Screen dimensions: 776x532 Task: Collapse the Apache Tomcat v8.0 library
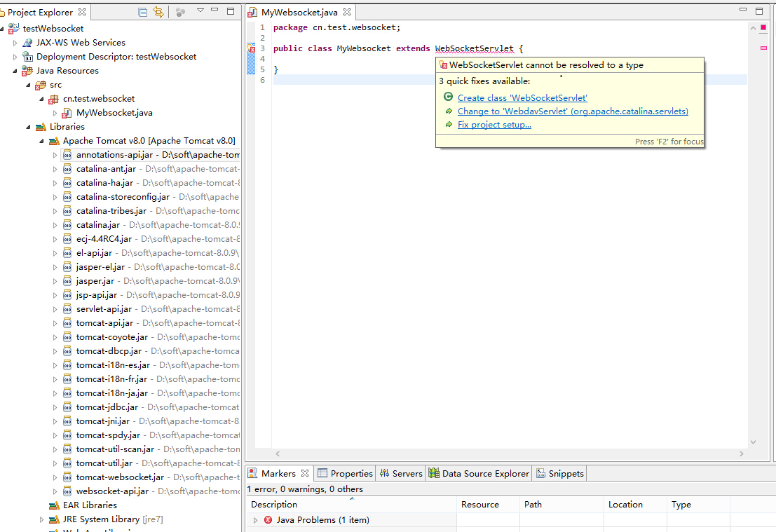click(41, 141)
